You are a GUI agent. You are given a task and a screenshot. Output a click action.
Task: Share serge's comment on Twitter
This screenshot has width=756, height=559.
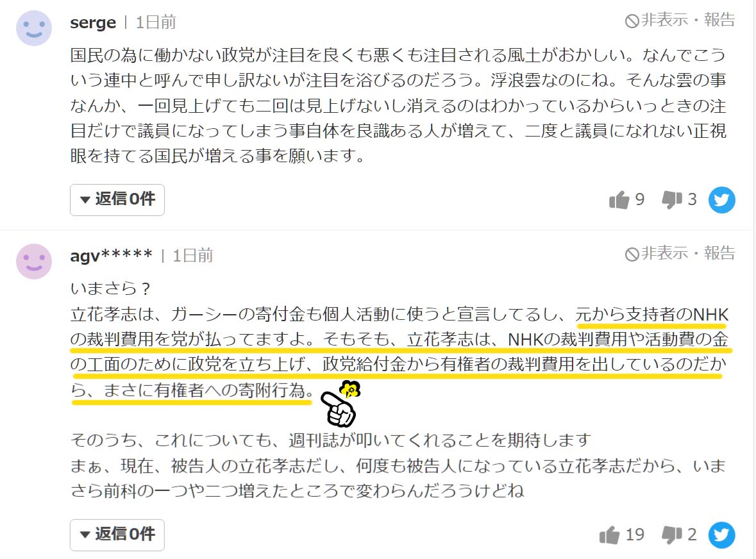[x=722, y=200]
